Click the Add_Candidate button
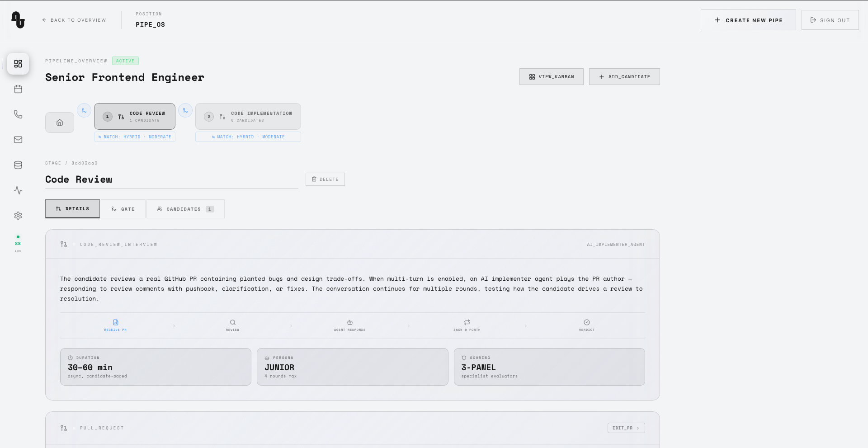The height and width of the screenshot is (448, 868). tap(624, 77)
